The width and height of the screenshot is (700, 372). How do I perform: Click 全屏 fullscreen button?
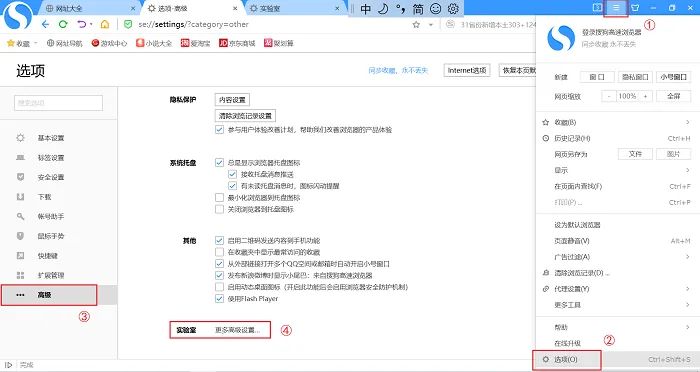click(674, 96)
